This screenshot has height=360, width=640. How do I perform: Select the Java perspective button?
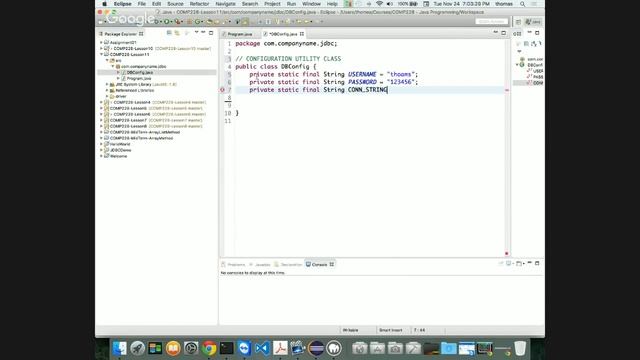click(x=533, y=22)
